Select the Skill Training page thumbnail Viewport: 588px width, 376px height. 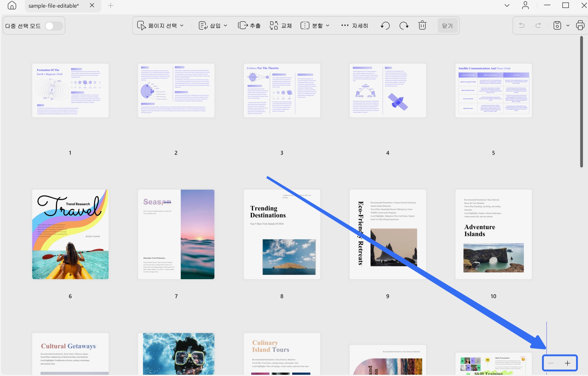[494, 364]
